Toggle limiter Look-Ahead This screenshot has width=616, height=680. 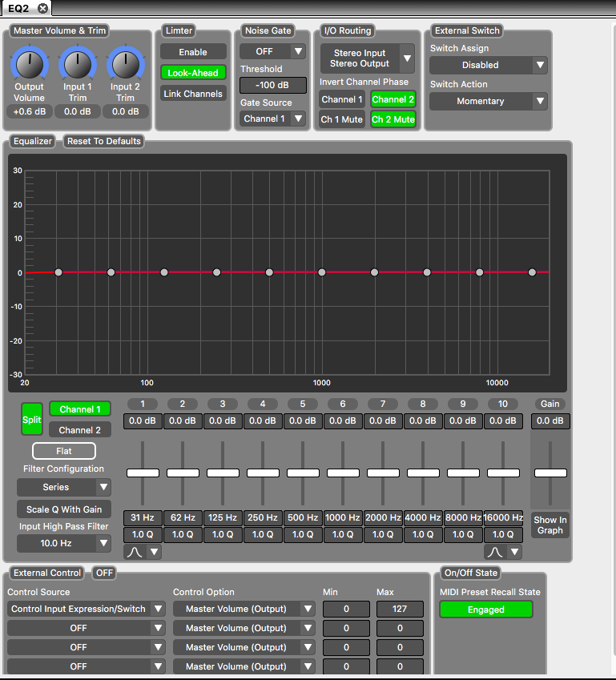click(193, 72)
